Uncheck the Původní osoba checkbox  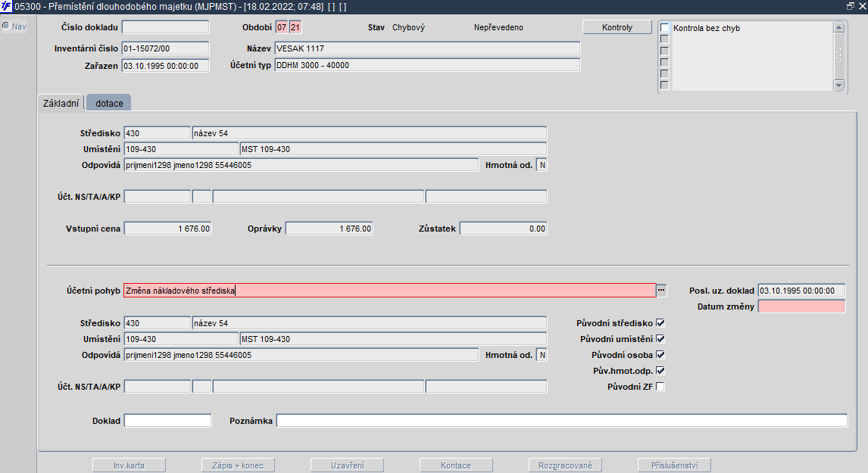(x=660, y=355)
